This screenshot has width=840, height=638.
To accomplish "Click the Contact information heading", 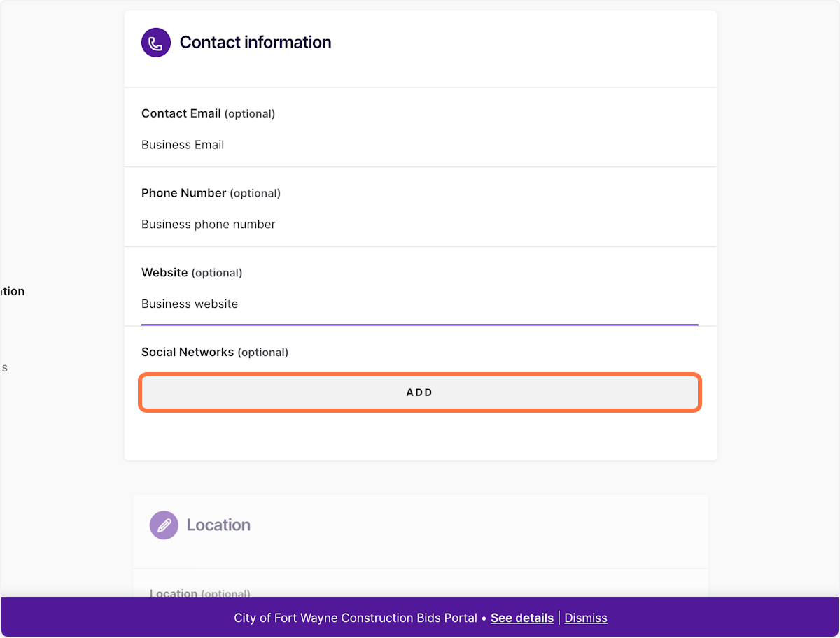I will (255, 43).
